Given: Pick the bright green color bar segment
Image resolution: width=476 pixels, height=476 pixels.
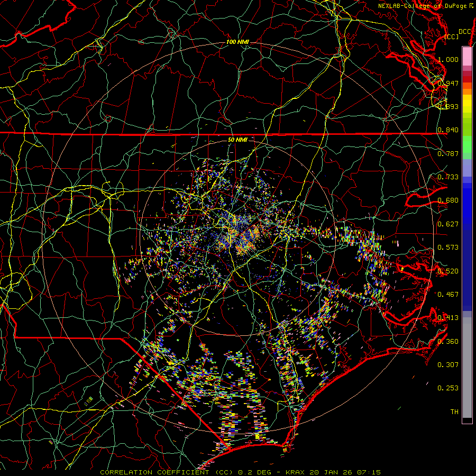Looking at the screenshot, I should [467, 144].
